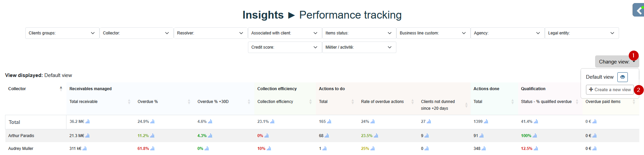
Task: Open chart icon beside Arthur Paradis 11.2% overdue
Action: click(152, 136)
